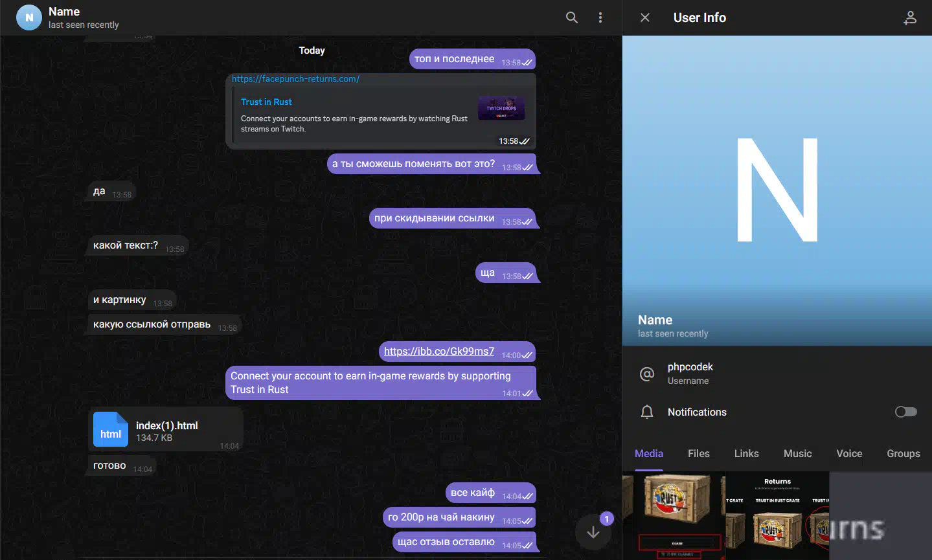Click the link preview description text
Viewport: 932px width, 560px height.
click(354, 124)
